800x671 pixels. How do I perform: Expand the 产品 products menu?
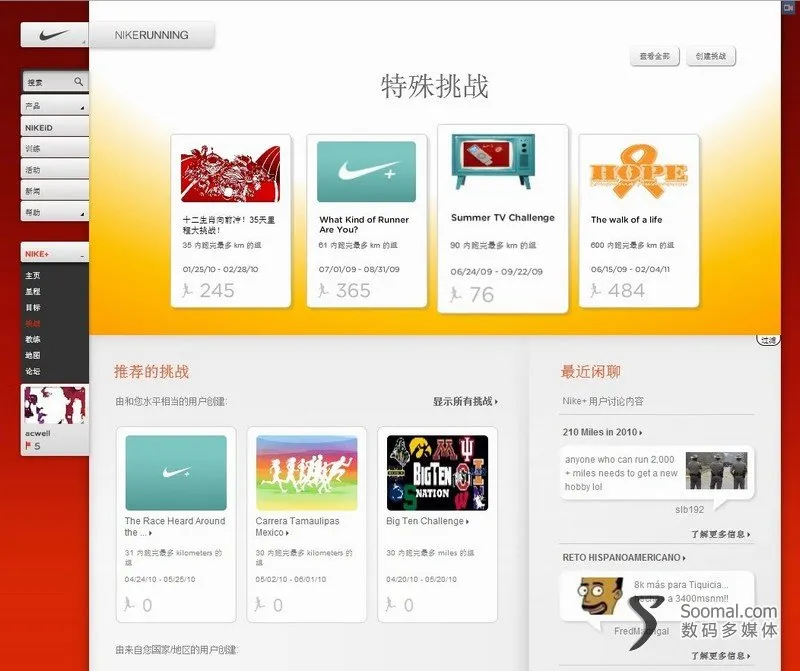[x=55, y=106]
